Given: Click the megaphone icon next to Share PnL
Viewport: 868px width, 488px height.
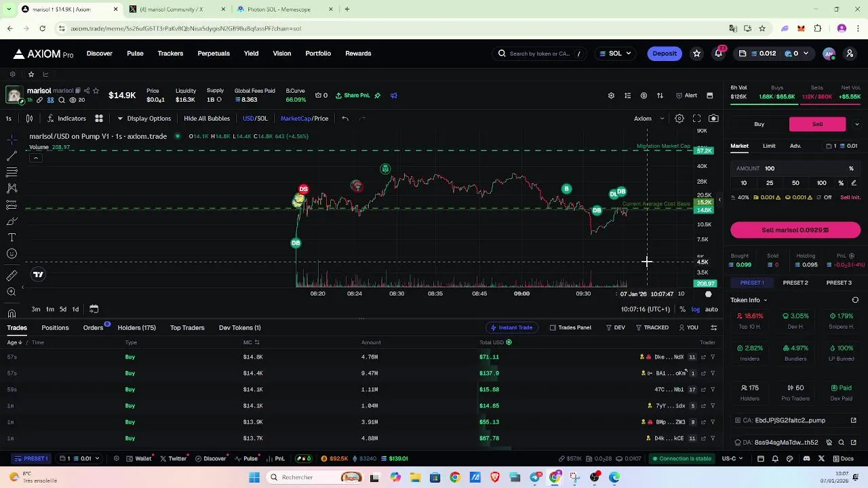Looking at the screenshot, I should [x=394, y=96].
